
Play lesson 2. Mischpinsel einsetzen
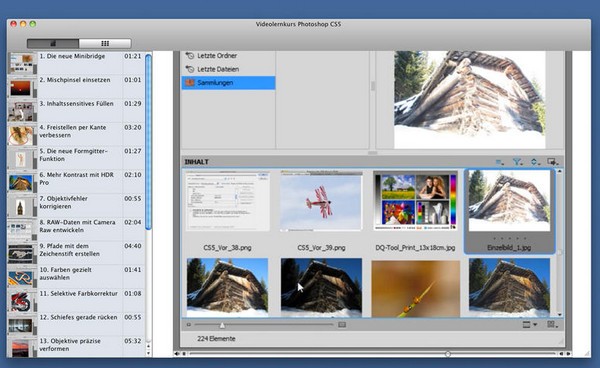coord(76,87)
